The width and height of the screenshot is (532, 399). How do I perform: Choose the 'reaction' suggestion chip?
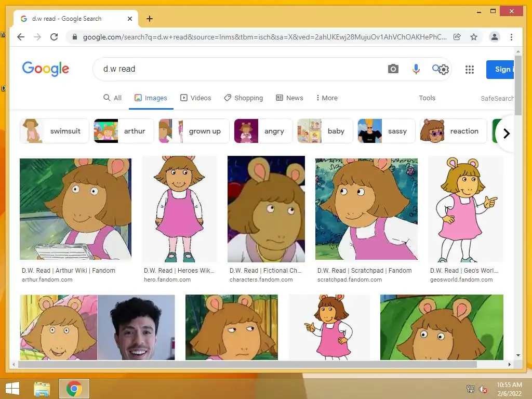[x=453, y=131]
